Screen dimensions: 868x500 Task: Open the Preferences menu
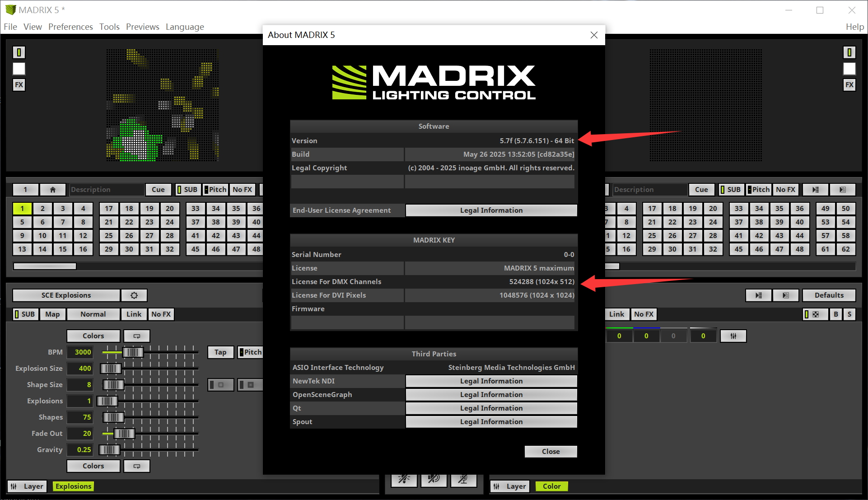70,27
